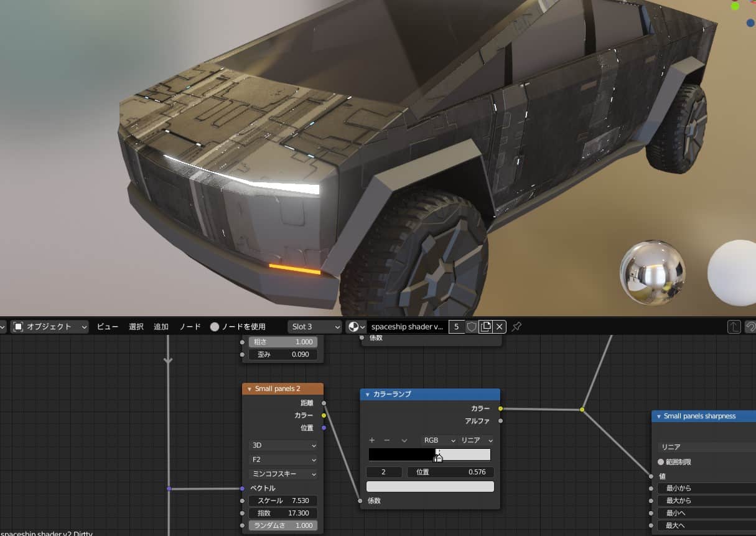This screenshot has width=756, height=536.
Task: Click the material user count 5 button
Action: point(457,326)
